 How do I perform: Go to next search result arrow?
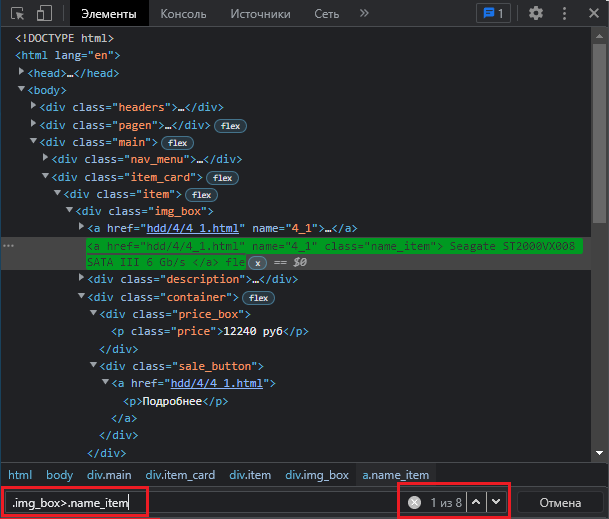[x=496, y=502]
